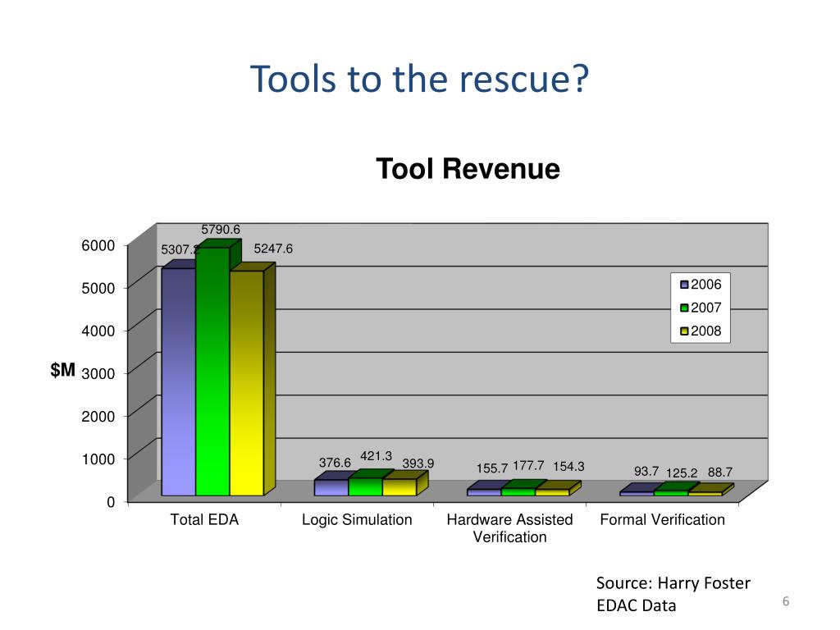Select the 'Logic Simulation' axis label
This screenshot has width=840, height=630.
click(357, 519)
